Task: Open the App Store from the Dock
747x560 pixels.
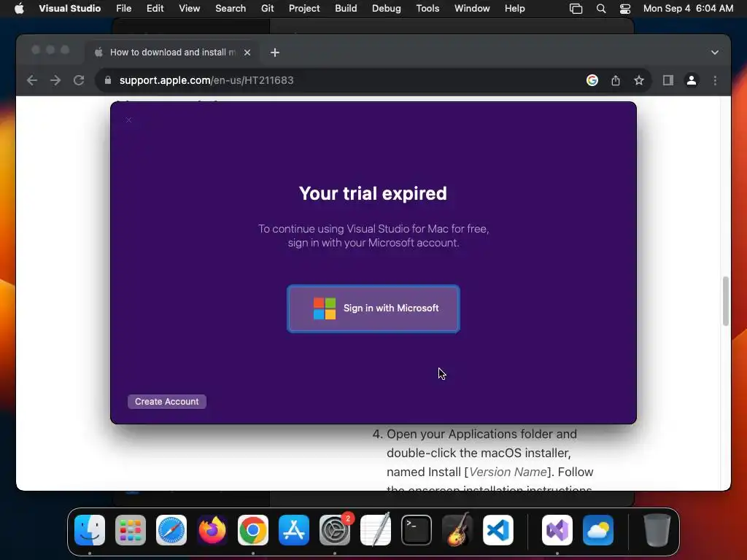Action: pos(294,530)
